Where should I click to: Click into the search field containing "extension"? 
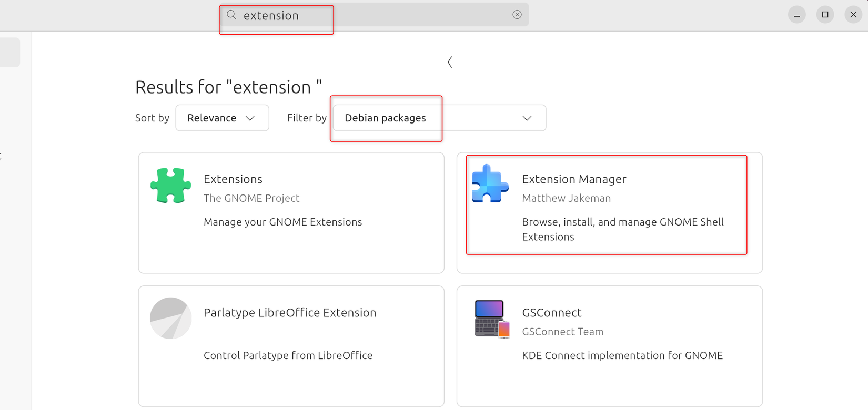[x=368, y=15]
